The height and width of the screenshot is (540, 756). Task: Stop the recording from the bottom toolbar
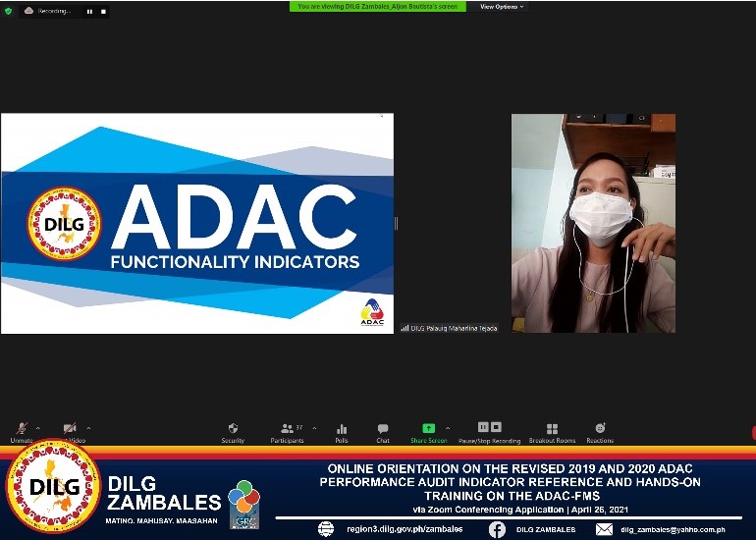tap(496, 427)
